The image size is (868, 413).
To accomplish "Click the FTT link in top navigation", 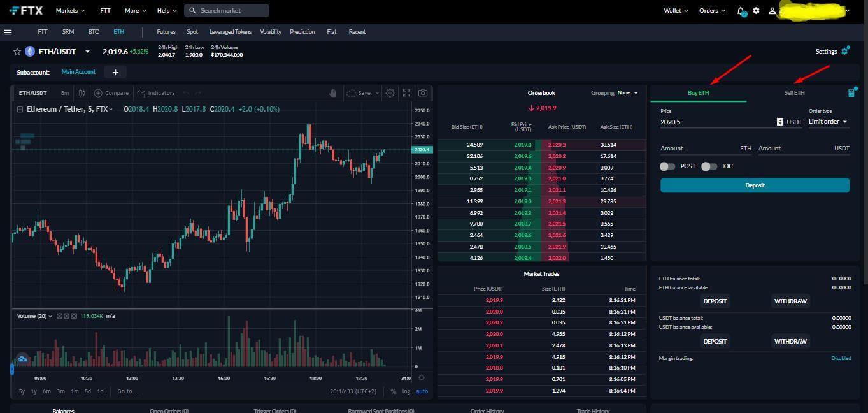I will click(x=105, y=11).
